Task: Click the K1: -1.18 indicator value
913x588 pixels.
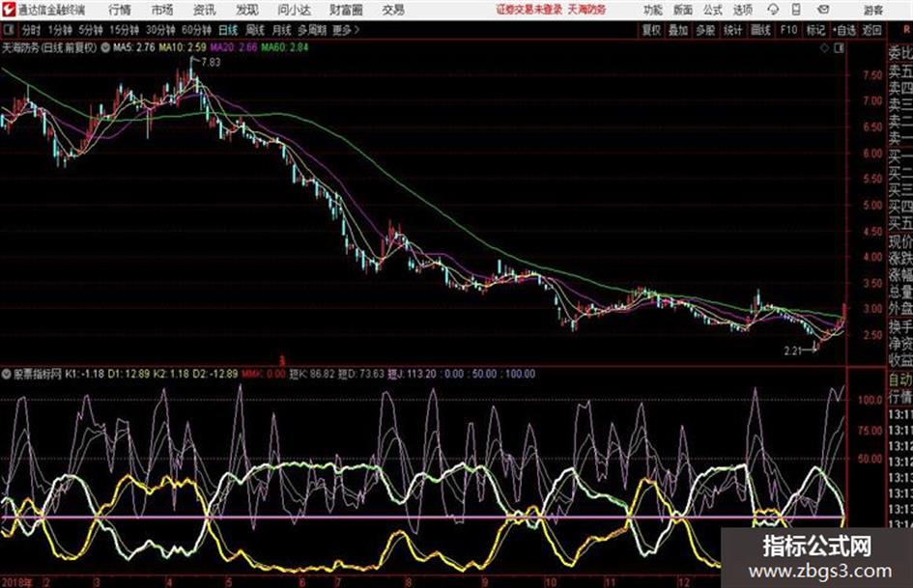Action: click(85, 374)
